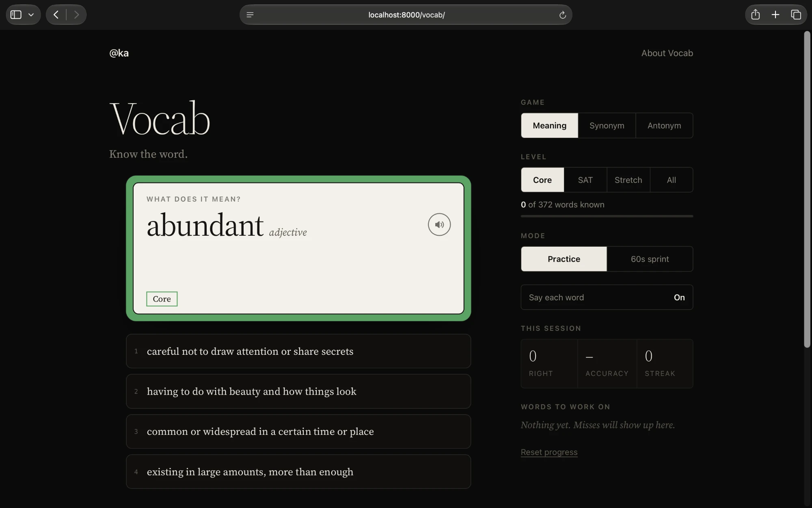The width and height of the screenshot is (812, 508).
Task: Switch to 60s sprint mode
Action: pyautogui.click(x=650, y=259)
